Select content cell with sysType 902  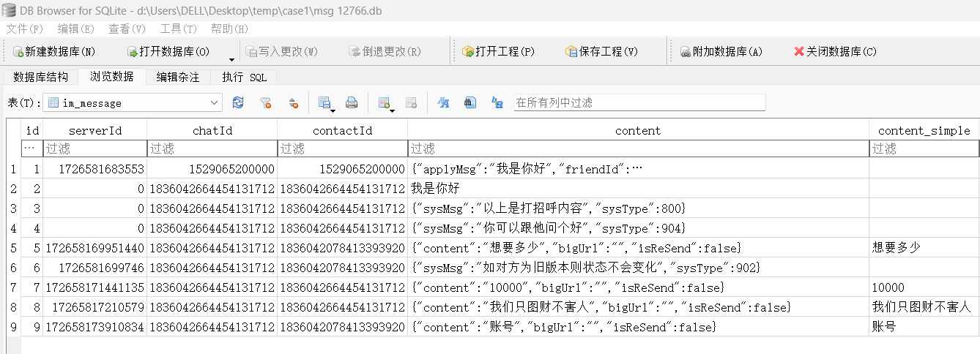point(639,268)
